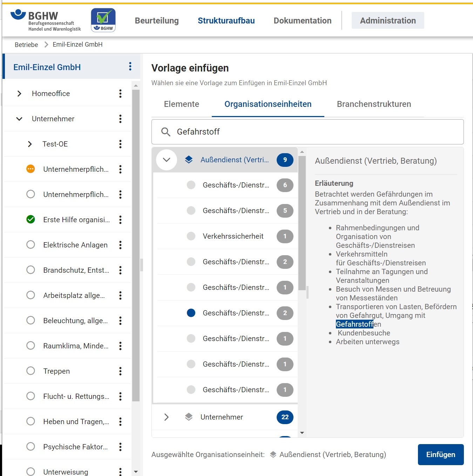473x476 pixels.
Task: Expand the Homeoffice tree node
Action: (x=19, y=94)
